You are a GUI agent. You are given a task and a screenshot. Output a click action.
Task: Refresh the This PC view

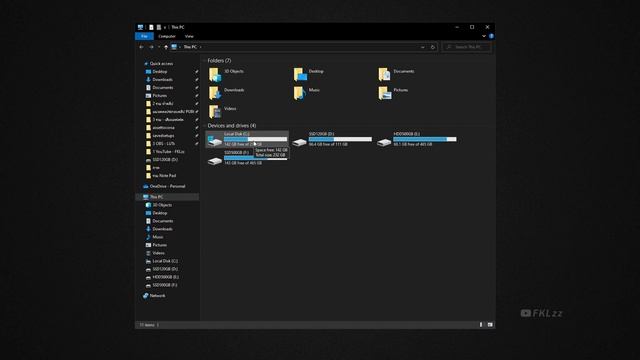(x=433, y=47)
